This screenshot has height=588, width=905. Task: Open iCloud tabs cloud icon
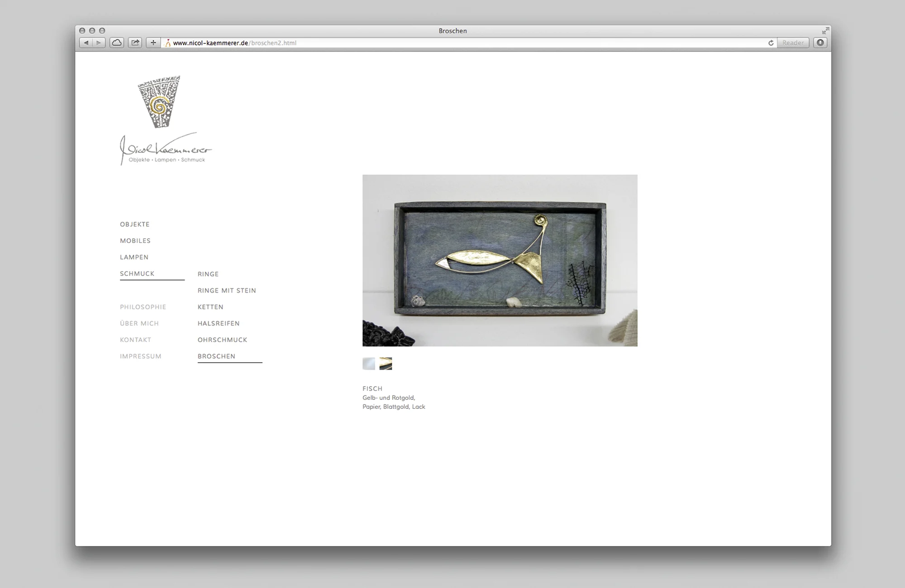(117, 43)
